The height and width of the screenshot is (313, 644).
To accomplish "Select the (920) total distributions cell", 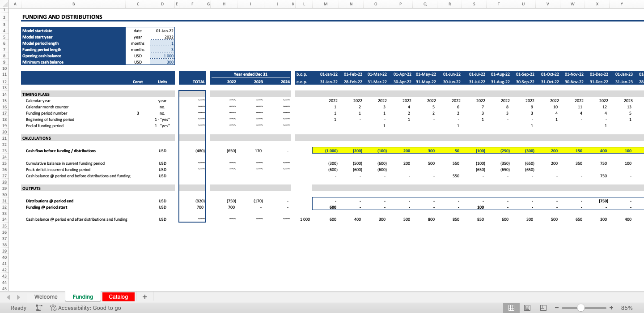I will pos(192,201).
